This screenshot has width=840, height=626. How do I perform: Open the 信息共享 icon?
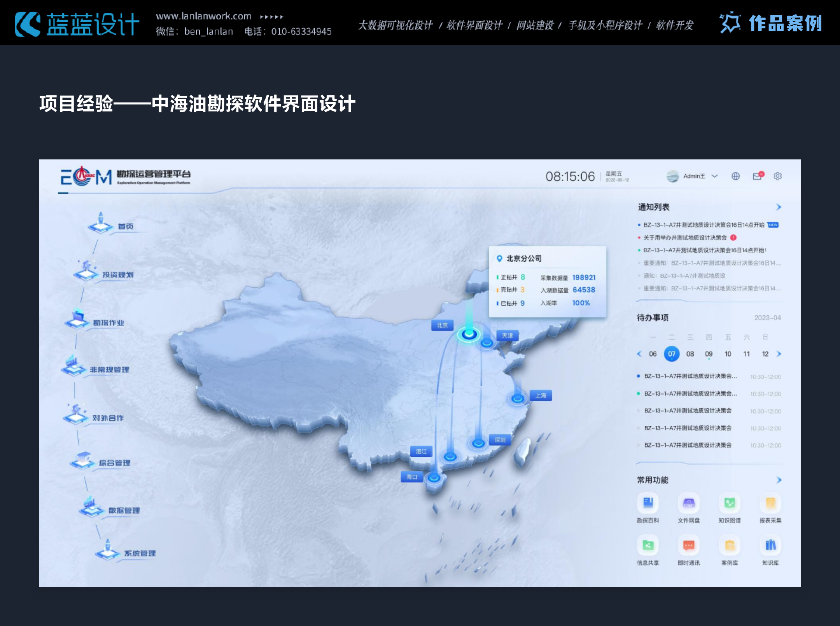point(647,545)
